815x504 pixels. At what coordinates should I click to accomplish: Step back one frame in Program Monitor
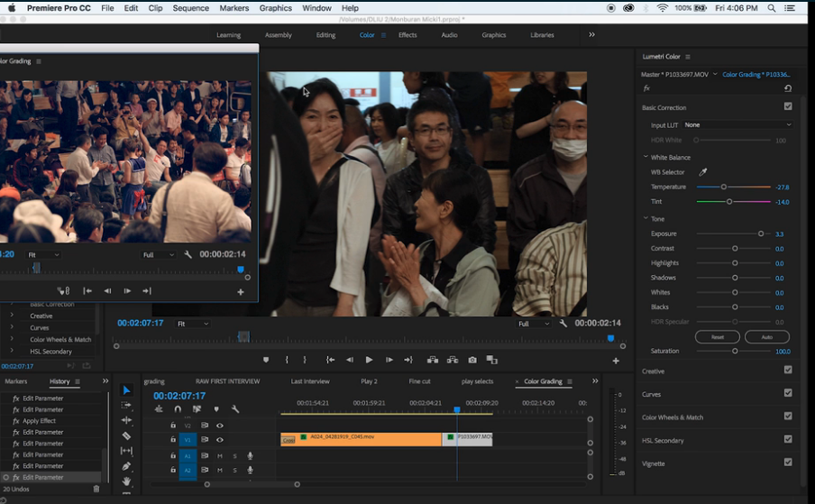pyautogui.click(x=349, y=360)
